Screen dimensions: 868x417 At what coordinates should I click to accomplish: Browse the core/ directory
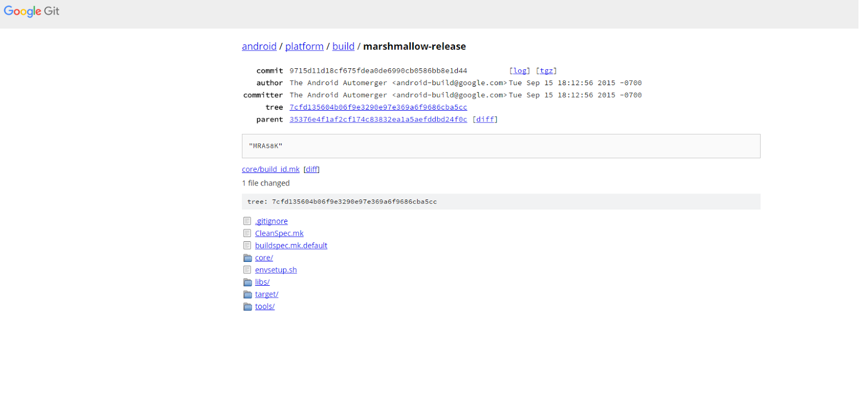(264, 258)
